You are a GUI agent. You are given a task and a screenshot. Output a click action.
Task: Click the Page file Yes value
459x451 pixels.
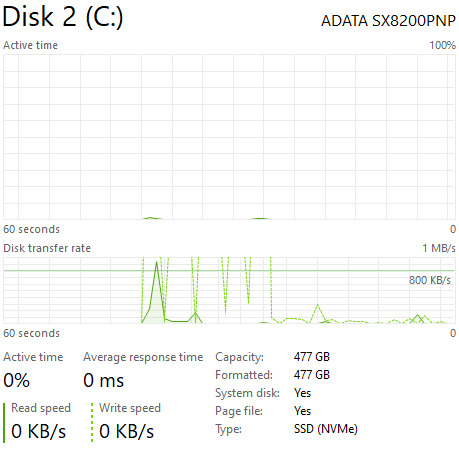pyautogui.click(x=302, y=411)
